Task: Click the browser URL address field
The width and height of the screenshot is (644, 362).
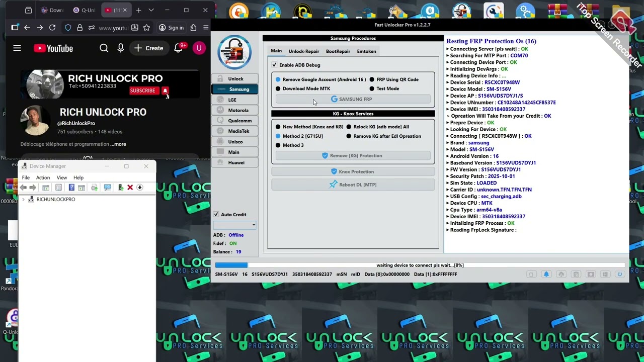Action: pos(113,28)
